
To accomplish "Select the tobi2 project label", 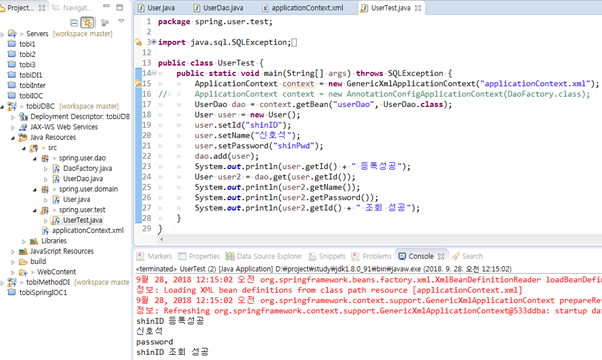I will 27,54.
